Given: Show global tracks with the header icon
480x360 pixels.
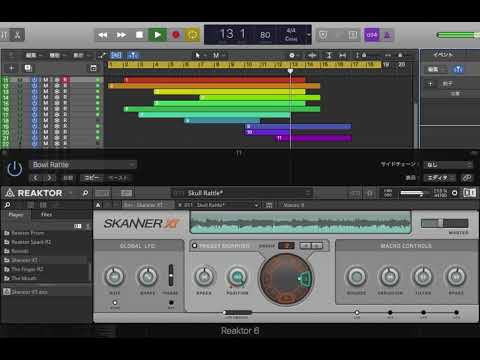Looking at the screenshot, I should coord(93,68).
